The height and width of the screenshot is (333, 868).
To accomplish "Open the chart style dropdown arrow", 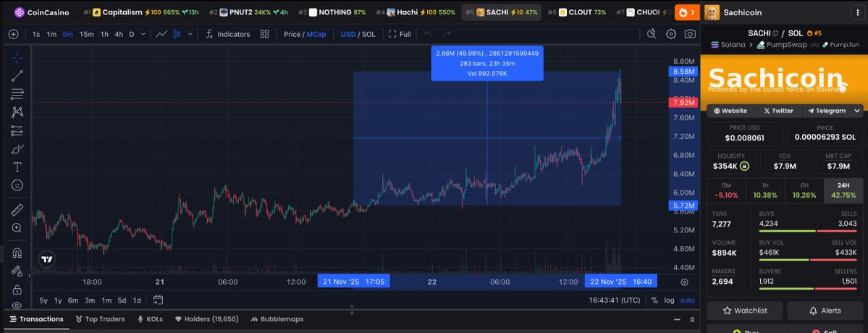I will point(190,34).
